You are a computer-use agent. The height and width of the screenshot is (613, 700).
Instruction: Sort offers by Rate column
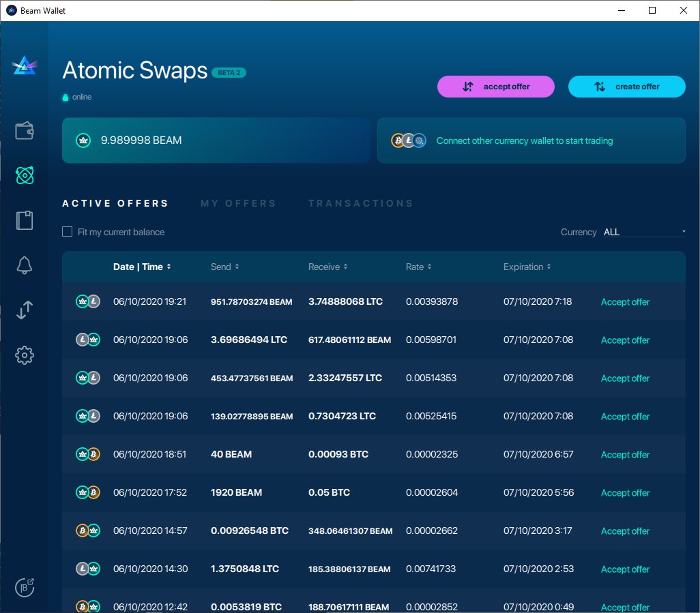click(x=418, y=267)
